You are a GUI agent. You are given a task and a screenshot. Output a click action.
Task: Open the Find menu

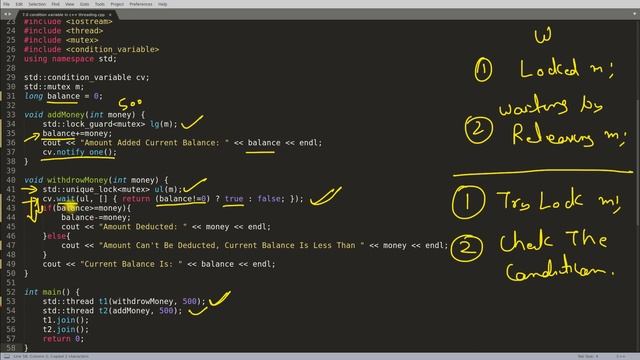pyautogui.click(x=56, y=4)
